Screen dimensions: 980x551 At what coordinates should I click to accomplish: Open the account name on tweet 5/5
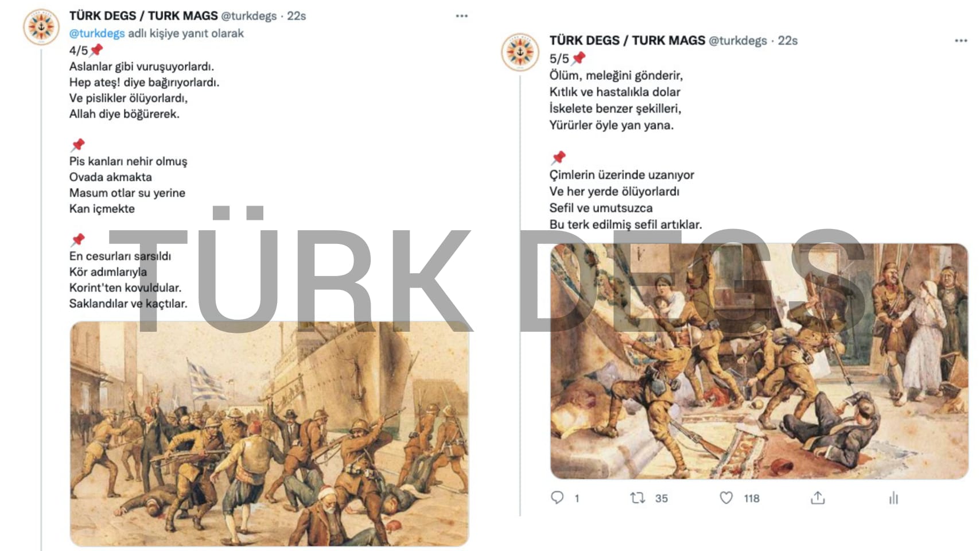coord(627,40)
